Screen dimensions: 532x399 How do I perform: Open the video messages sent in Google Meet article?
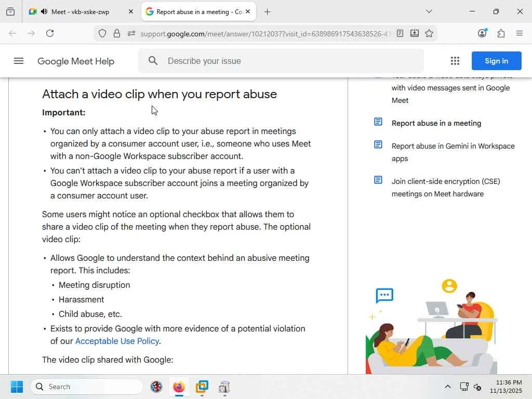450,94
